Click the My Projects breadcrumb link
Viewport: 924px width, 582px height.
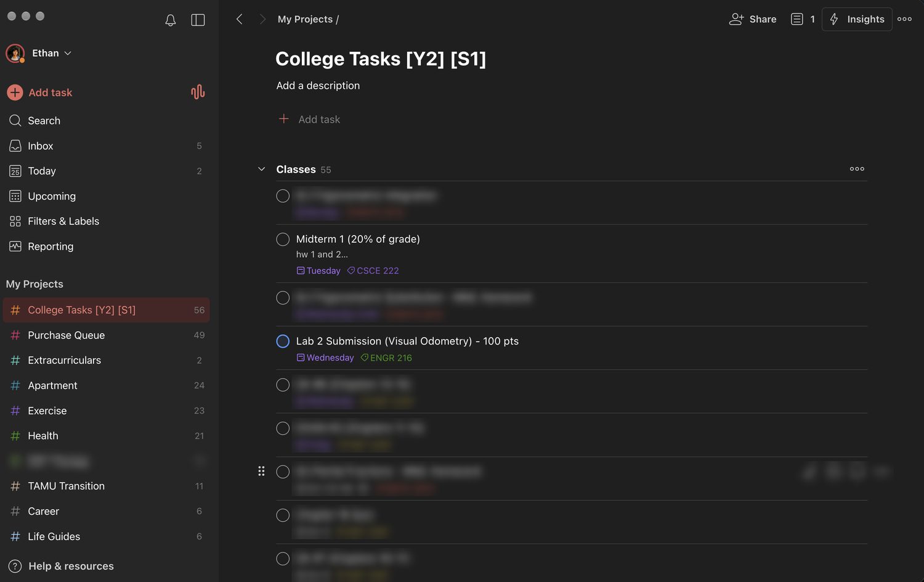[x=305, y=19]
